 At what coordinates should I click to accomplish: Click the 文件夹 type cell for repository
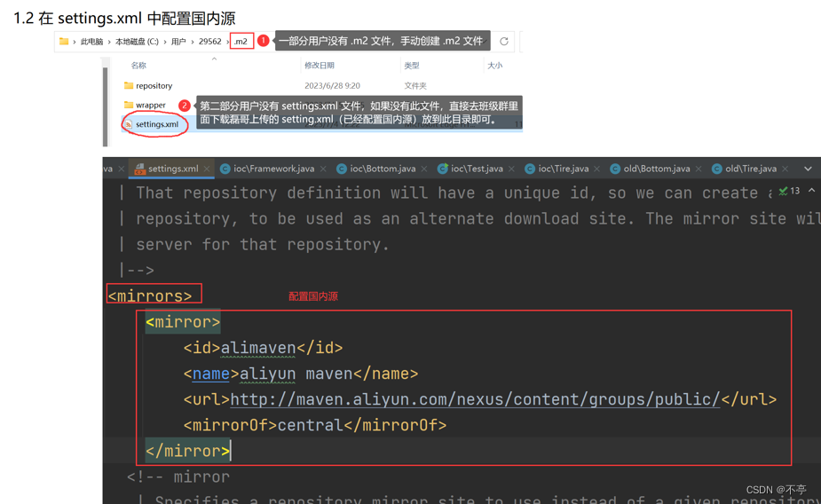[x=415, y=86]
